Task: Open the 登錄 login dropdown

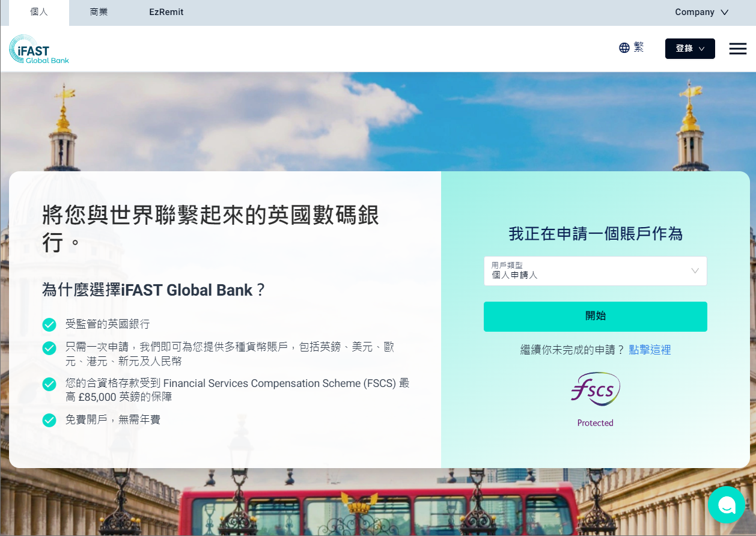Action: pos(690,49)
